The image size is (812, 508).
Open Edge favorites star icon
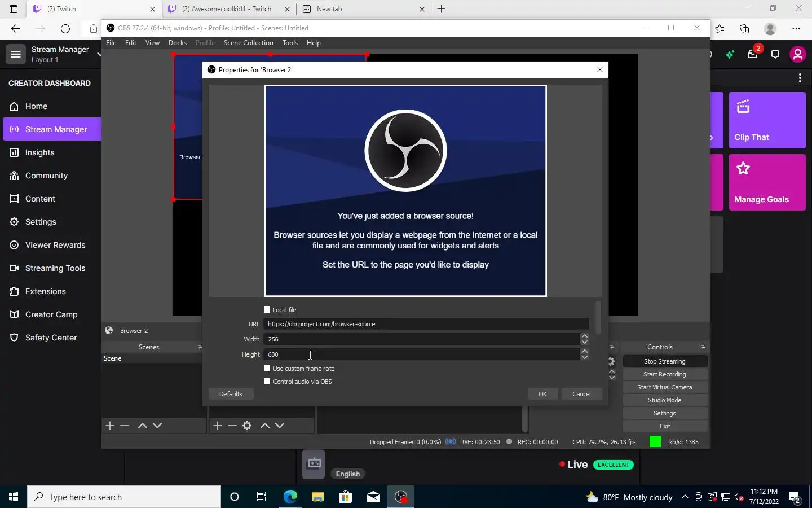(720, 28)
